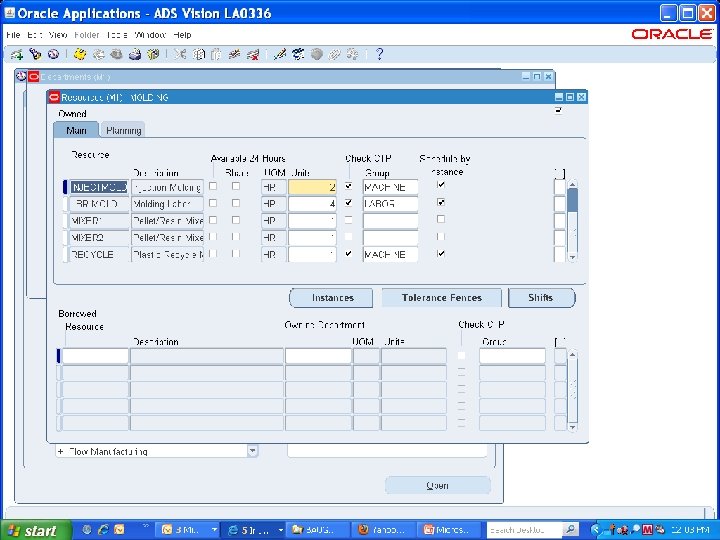Click the Translations globe toolbar icon
720x540 pixels.
[x=316, y=55]
